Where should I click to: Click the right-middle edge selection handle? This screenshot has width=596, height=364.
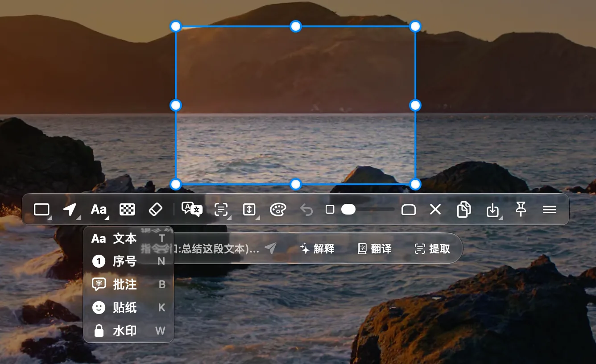click(415, 105)
